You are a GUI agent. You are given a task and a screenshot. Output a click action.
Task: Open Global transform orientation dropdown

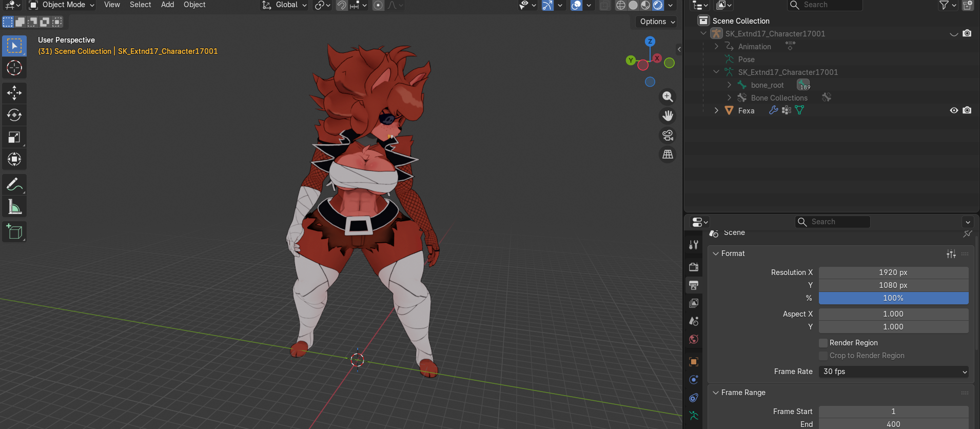pos(285,5)
